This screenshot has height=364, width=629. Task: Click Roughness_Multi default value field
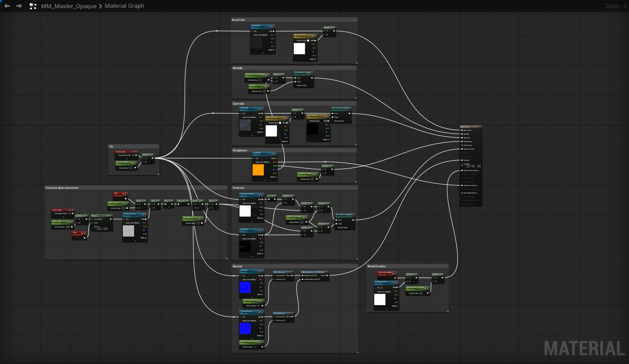312,179
